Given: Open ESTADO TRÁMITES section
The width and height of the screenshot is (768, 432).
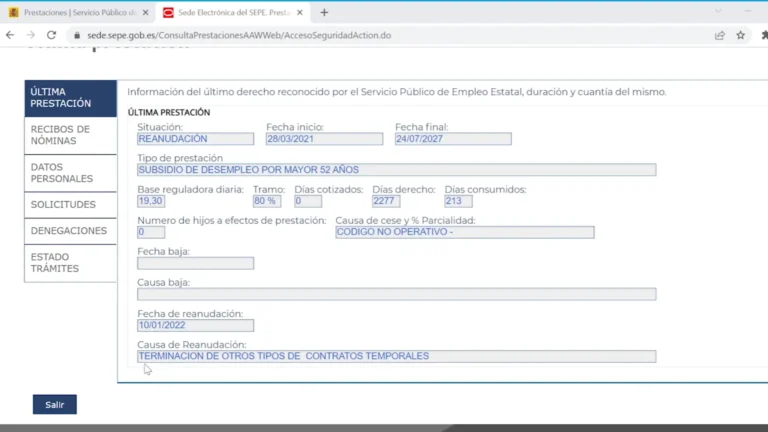Looking at the screenshot, I should click(x=71, y=263).
